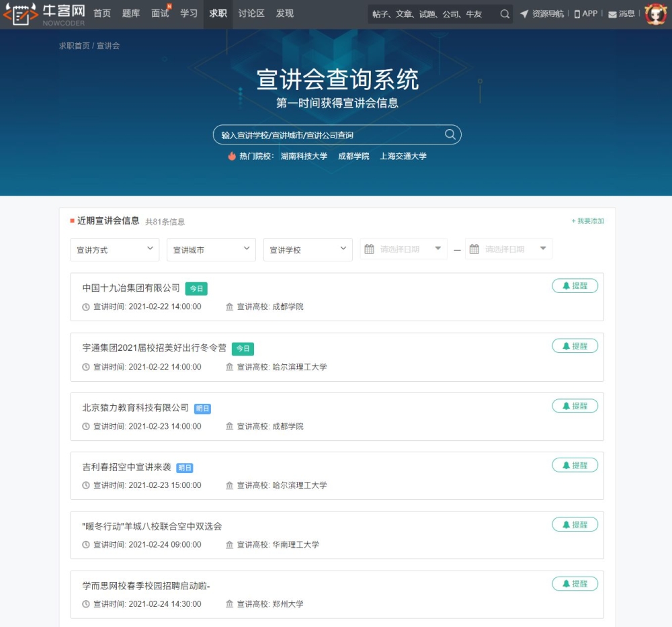This screenshot has height=627, width=672.
Task: Click the APP phone icon
Action: (x=577, y=14)
